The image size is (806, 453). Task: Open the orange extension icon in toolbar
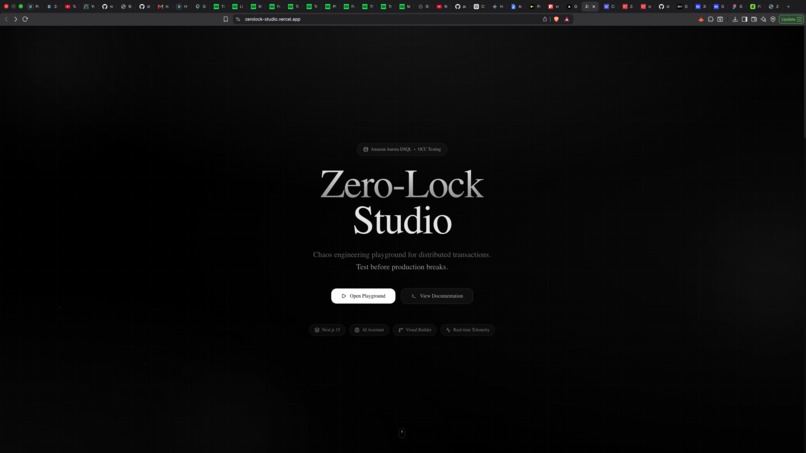point(701,19)
